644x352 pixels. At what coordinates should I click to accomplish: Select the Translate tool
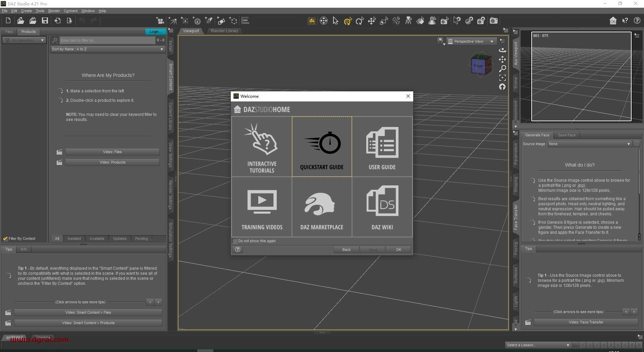pyautogui.click(x=372, y=21)
